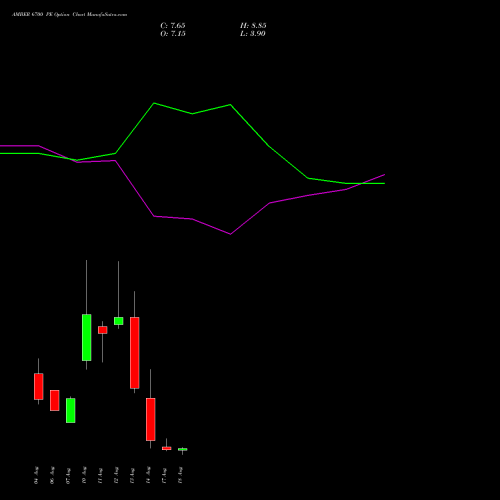Click the purple indicator line at its lowest point
This screenshot has height=500, width=500.
230,234
